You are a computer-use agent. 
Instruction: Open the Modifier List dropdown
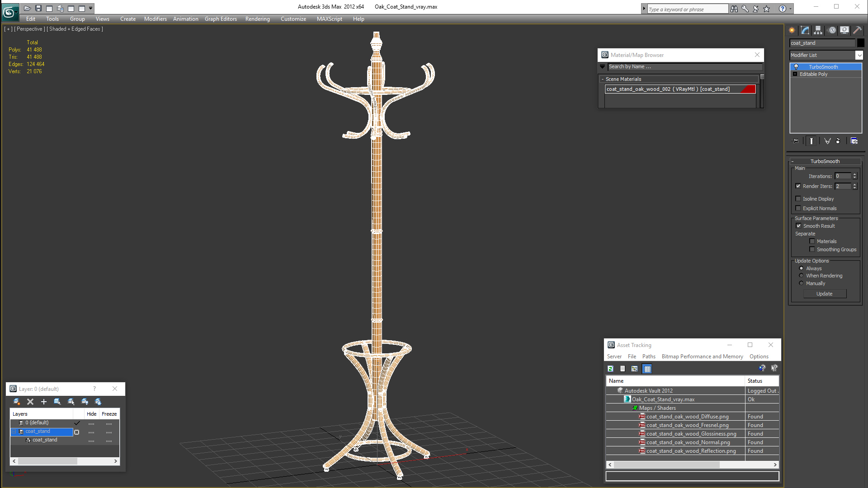pyautogui.click(x=859, y=55)
